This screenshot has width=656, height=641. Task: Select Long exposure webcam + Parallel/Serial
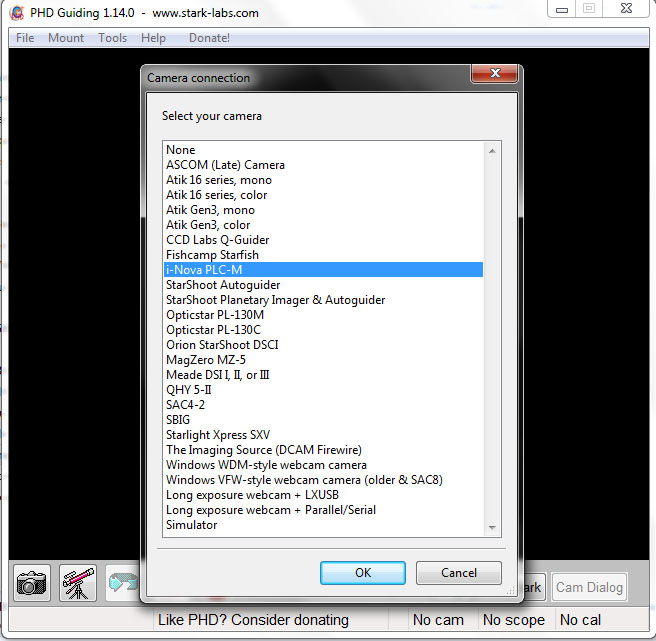click(323, 510)
